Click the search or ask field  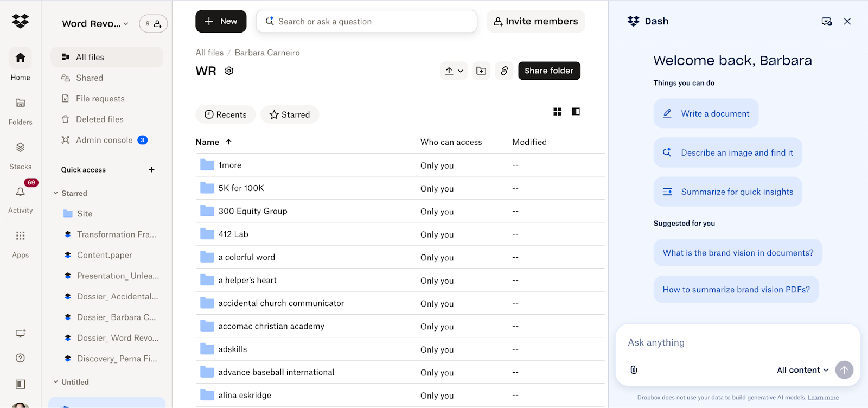coord(369,22)
